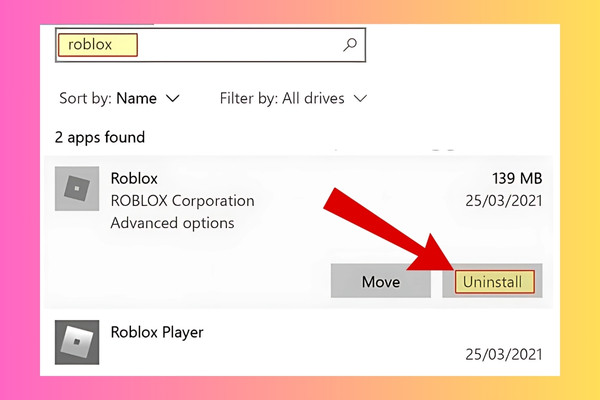The height and width of the screenshot is (400, 600).
Task: Click the Uninstall button
Action: [492, 281]
